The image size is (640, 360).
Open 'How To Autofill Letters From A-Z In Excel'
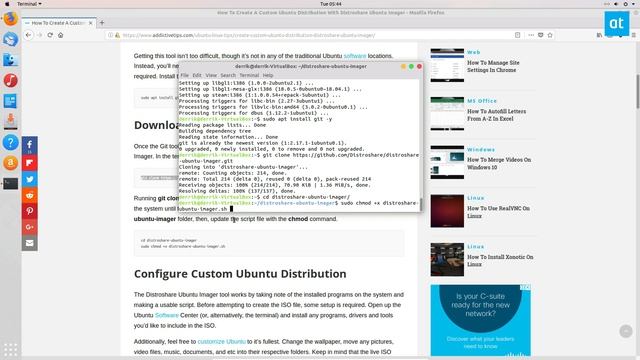coord(496,115)
